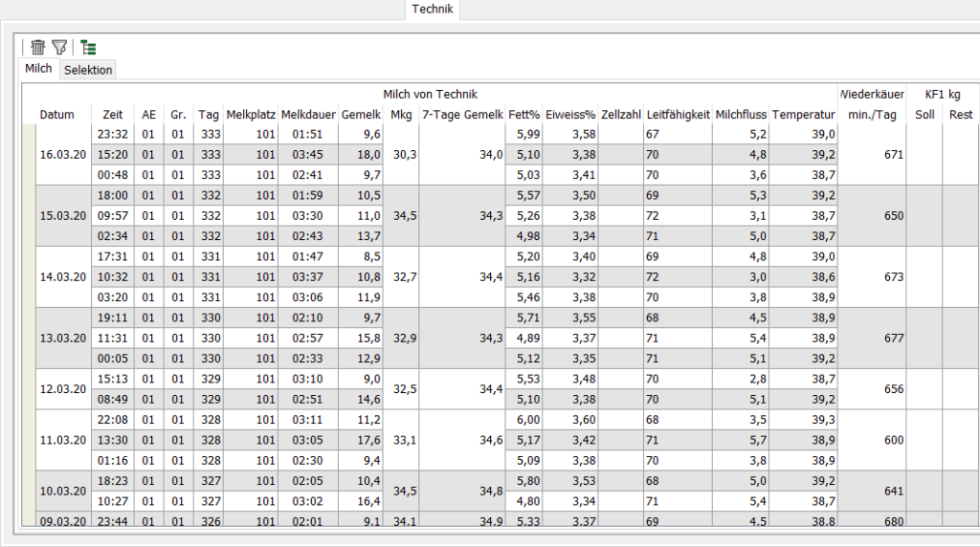980x547 pixels.
Task: Click time cell 18:23
Action: pos(113,481)
